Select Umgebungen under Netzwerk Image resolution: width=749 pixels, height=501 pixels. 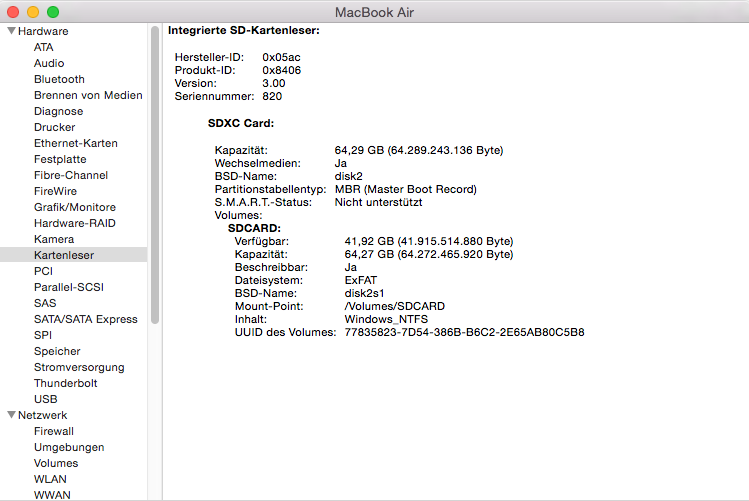tap(69, 447)
